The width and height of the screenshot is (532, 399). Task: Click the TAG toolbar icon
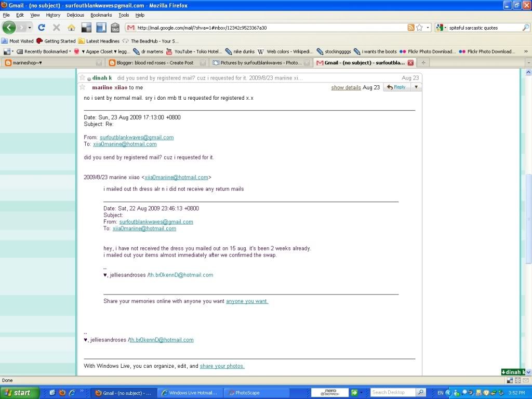(x=115, y=28)
